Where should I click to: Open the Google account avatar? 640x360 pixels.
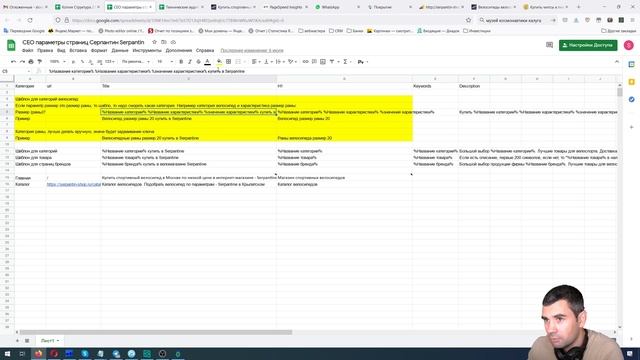coord(629,45)
